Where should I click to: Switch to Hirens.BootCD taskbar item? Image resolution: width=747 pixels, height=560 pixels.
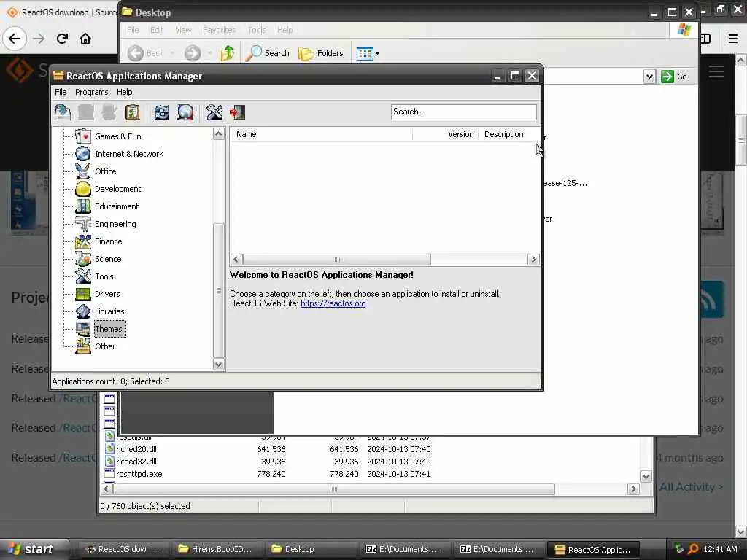(x=216, y=549)
